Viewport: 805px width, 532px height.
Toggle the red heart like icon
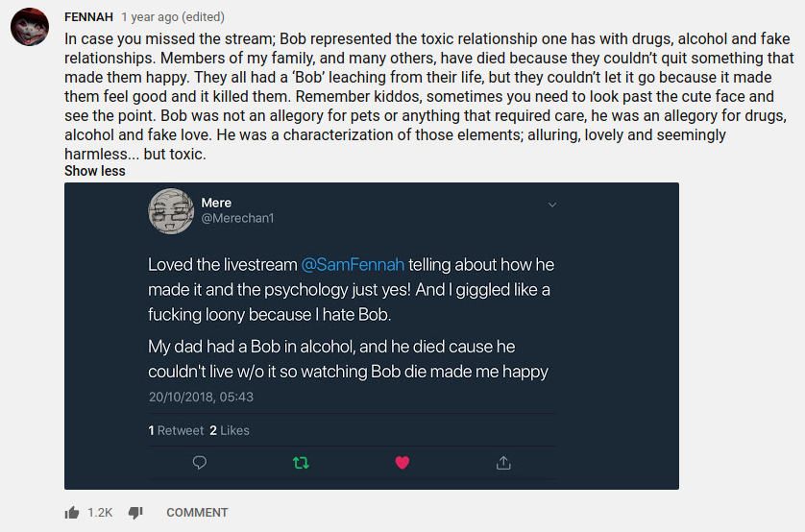[402, 463]
